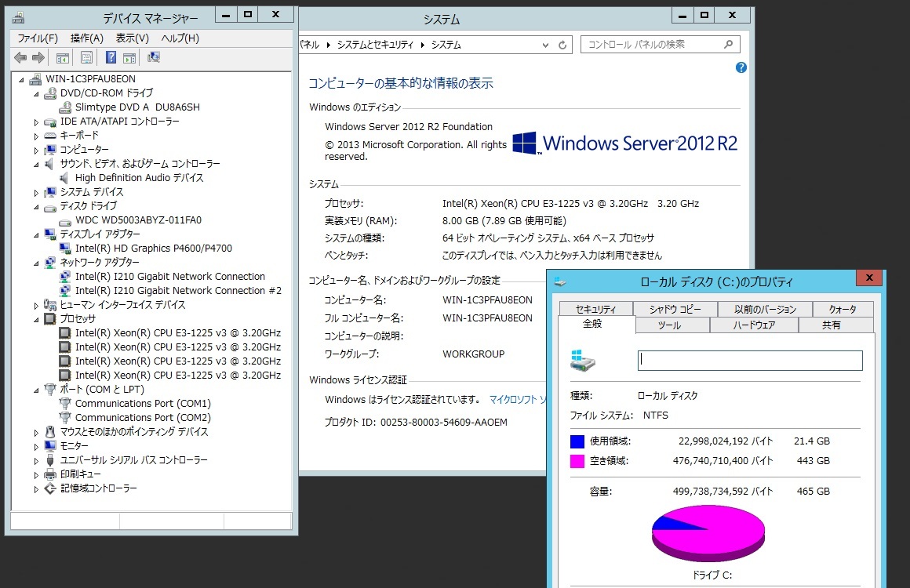Expand the IDE ATA/ATAPI コントローラー node
Viewport: 910px width, 588px height.
pos(36,122)
